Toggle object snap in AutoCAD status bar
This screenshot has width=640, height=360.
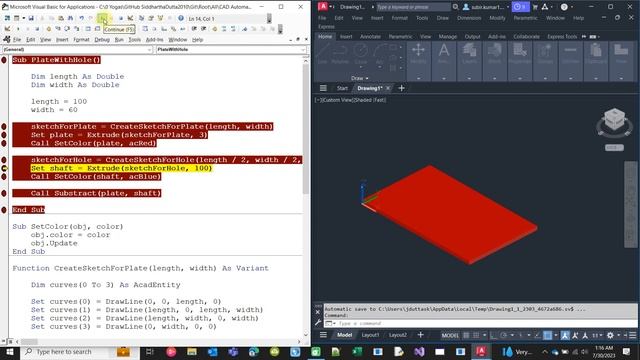tap(547, 335)
